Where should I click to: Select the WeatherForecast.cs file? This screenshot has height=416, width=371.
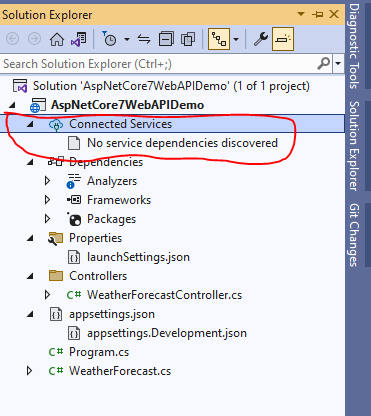120,371
